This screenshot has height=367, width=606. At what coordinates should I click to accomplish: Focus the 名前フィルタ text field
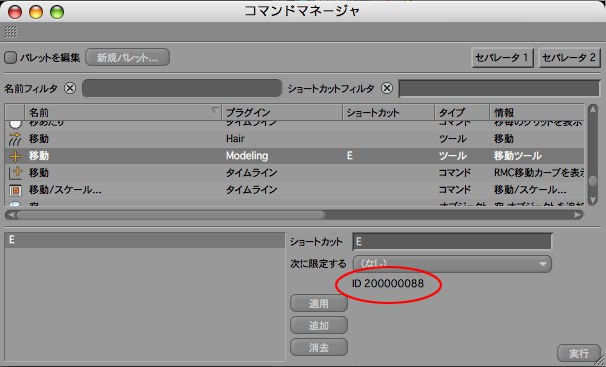click(x=182, y=88)
